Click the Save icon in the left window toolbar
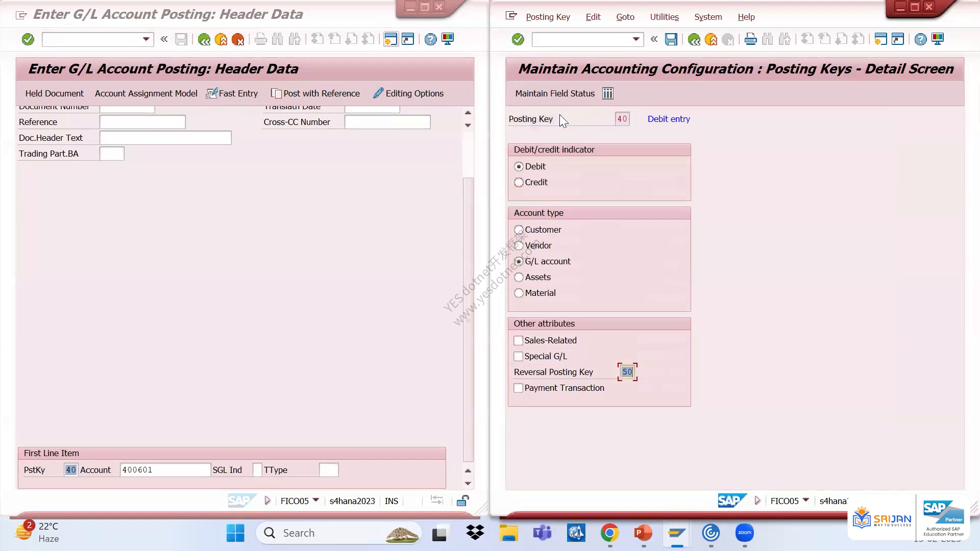The image size is (980, 551). click(181, 39)
